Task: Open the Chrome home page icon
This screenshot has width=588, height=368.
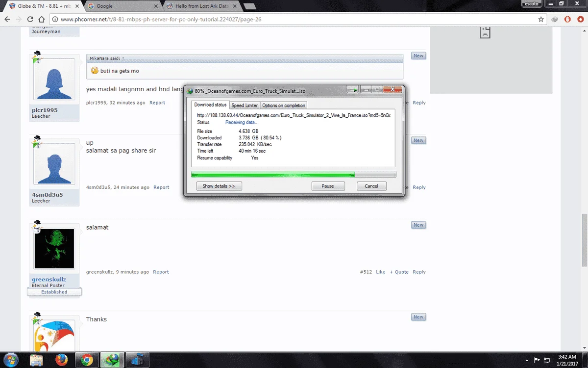Action: [x=41, y=19]
